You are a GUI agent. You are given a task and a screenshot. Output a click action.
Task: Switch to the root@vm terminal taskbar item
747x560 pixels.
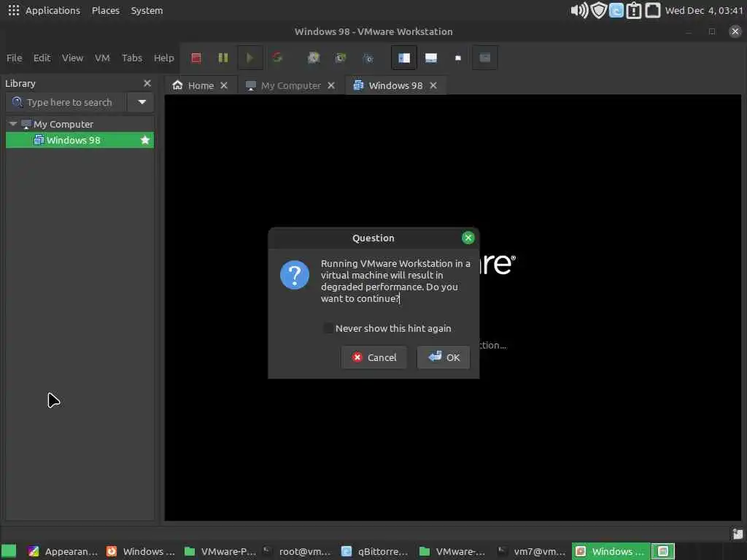tap(296, 551)
